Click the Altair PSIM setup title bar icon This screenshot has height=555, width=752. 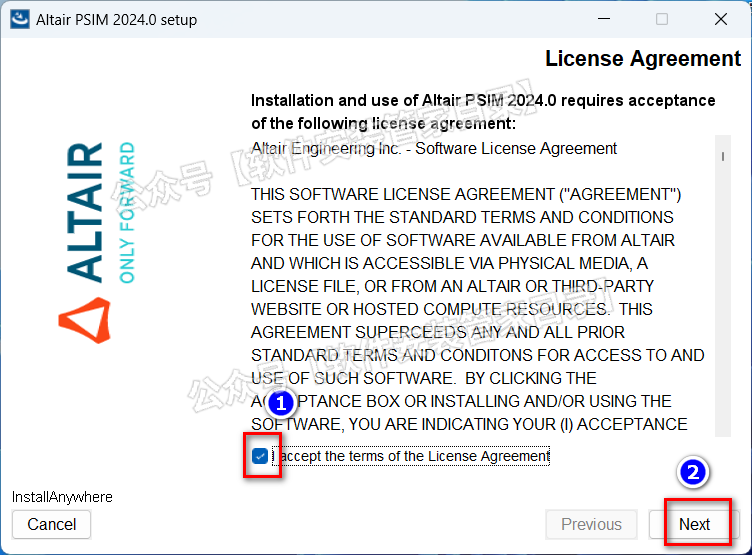tap(20, 19)
